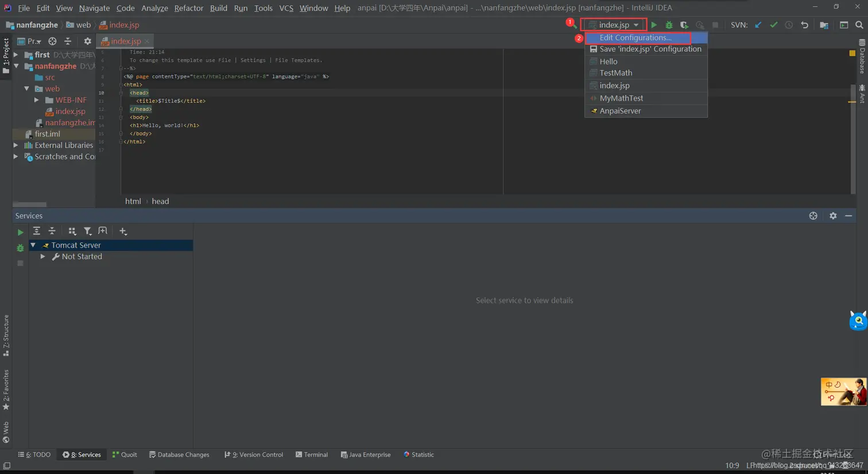
Task: Expand External Libraries node
Action: tap(16, 145)
